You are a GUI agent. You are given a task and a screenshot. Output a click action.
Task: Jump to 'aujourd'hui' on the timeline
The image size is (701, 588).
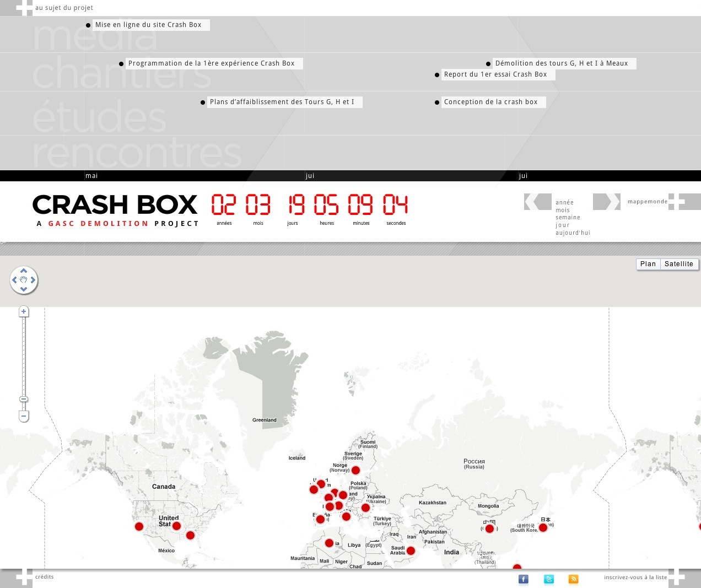[573, 233]
